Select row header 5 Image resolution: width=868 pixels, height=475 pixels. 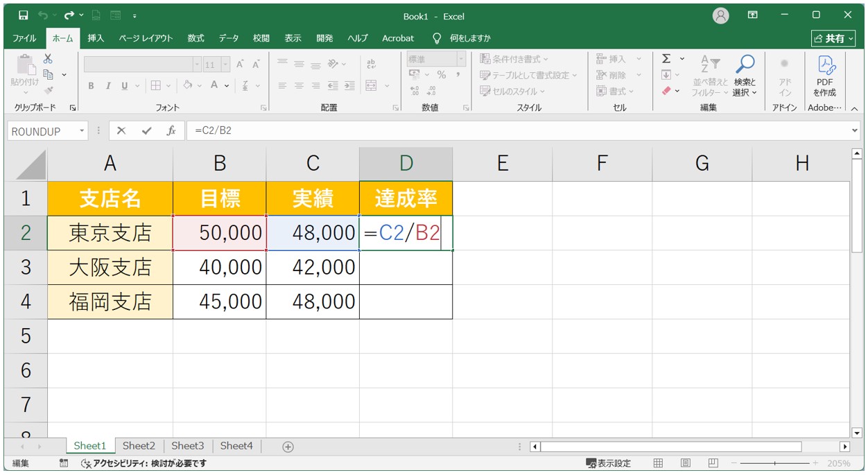pyautogui.click(x=26, y=336)
